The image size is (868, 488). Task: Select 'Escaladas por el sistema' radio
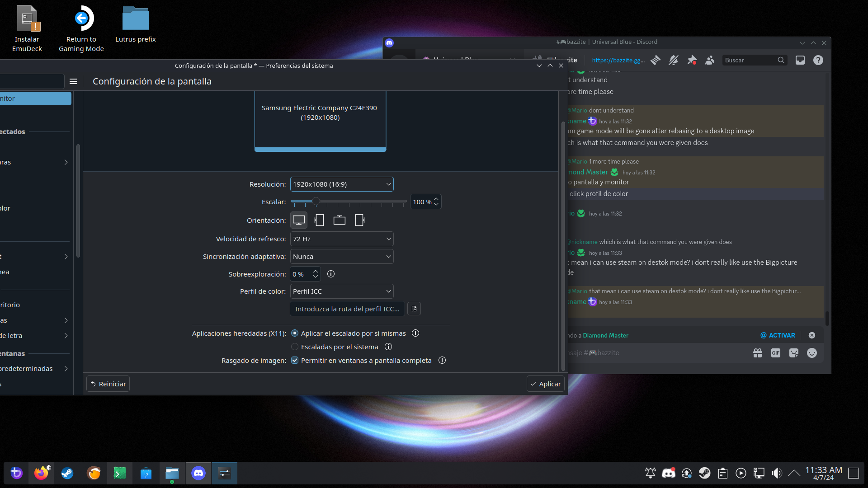(x=295, y=347)
